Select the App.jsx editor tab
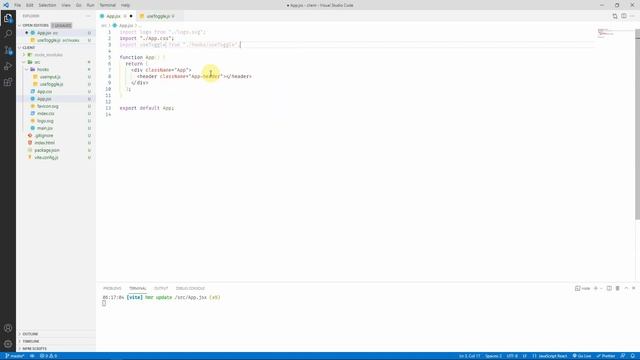The width and height of the screenshot is (640, 360). click(x=116, y=16)
